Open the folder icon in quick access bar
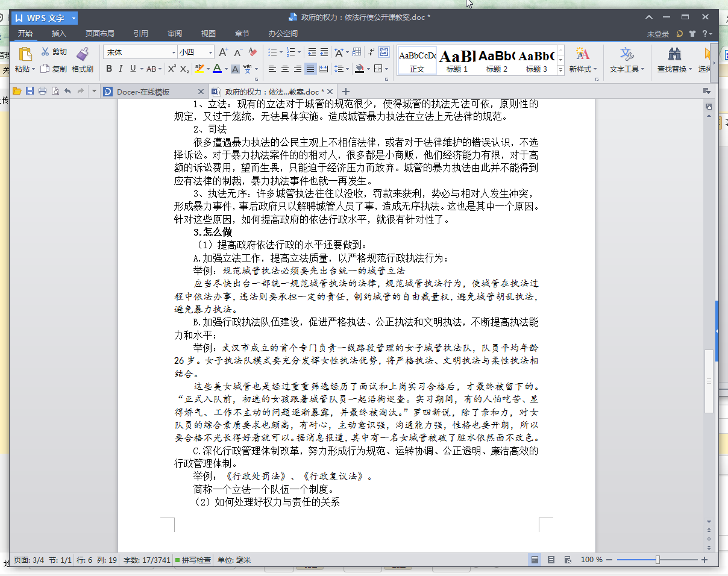 (17, 92)
